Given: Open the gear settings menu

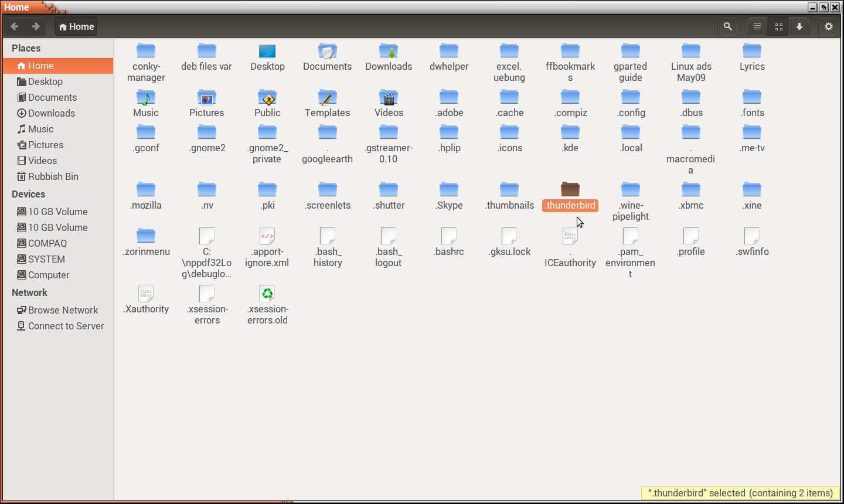Looking at the screenshot, I should tap(828, 26).
